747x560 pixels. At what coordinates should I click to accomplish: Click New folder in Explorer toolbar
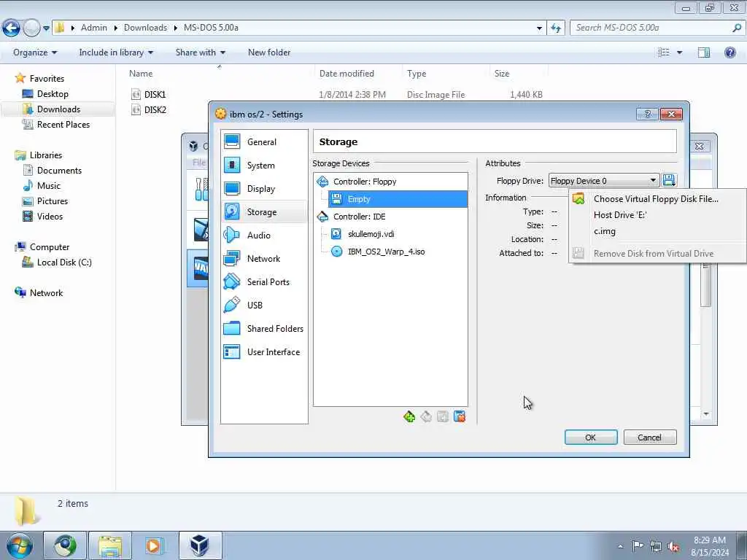coord(269,52)
